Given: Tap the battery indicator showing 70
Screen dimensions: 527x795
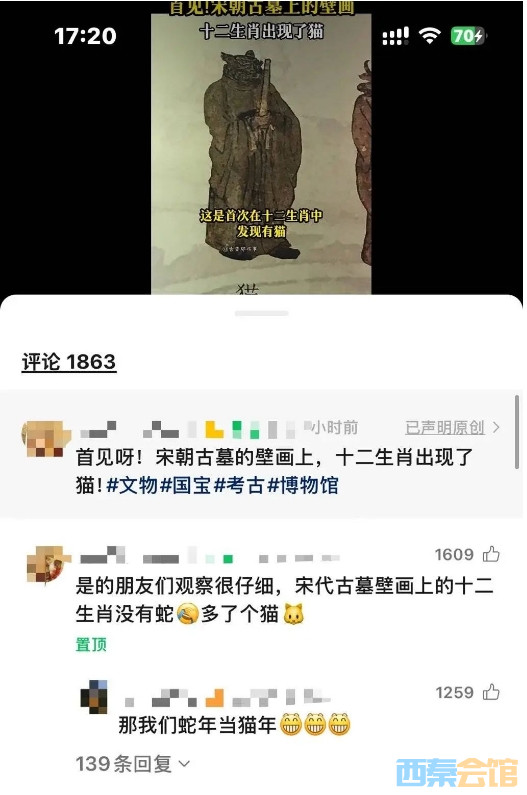Looking at the screenshot, I should coord(467,36).
